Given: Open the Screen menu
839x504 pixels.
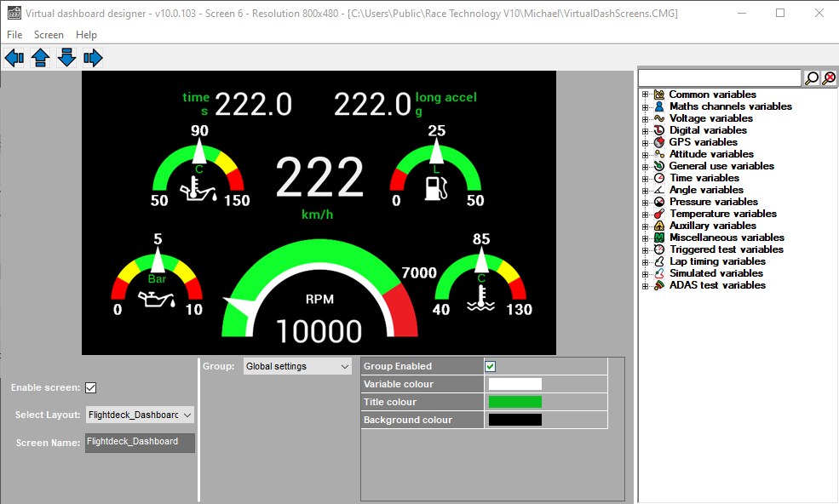Looking at the screenshot, I should pos(49,35).
